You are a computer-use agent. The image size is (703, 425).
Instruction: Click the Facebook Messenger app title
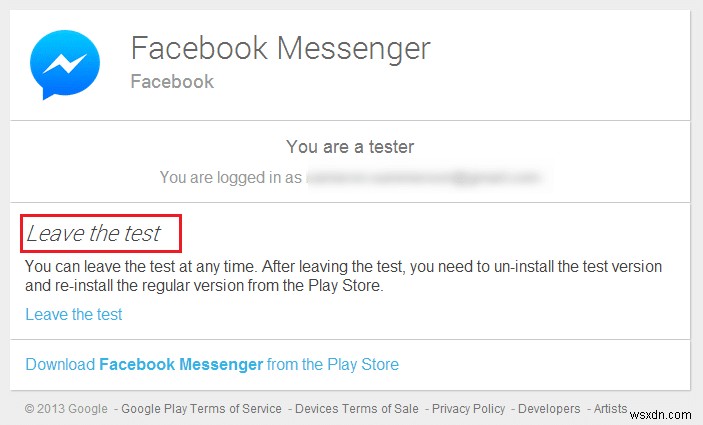pos(280,48)
